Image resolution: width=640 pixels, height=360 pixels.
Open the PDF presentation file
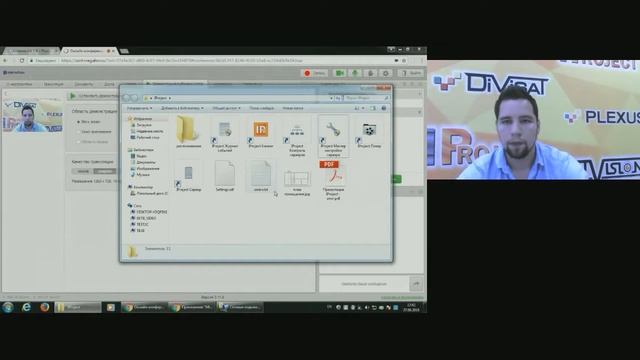[333, 180]
